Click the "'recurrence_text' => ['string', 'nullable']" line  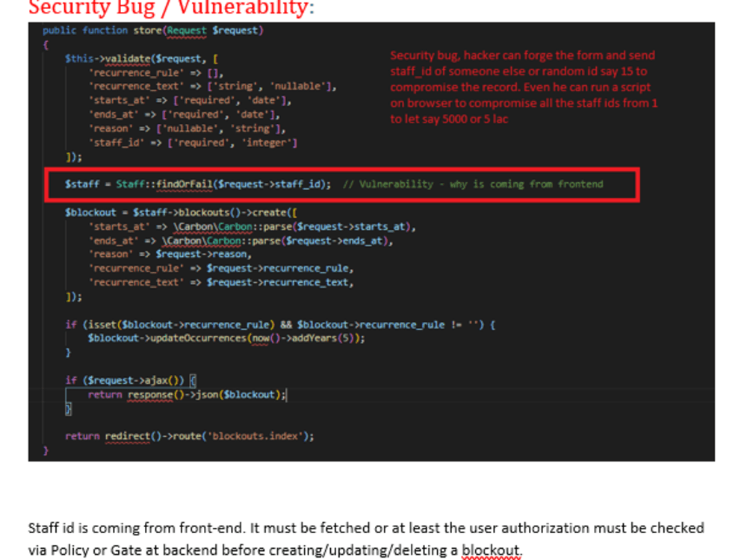(212, 87)
